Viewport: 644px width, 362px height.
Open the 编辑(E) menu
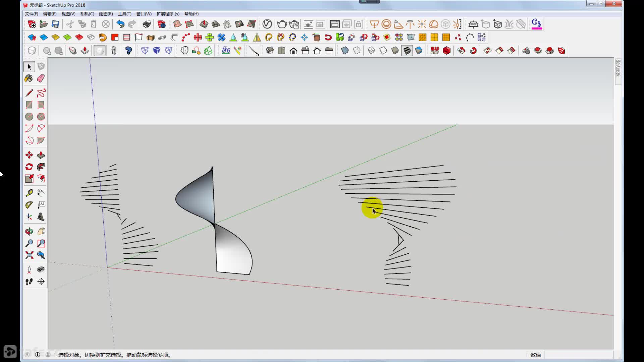point(50,14)
